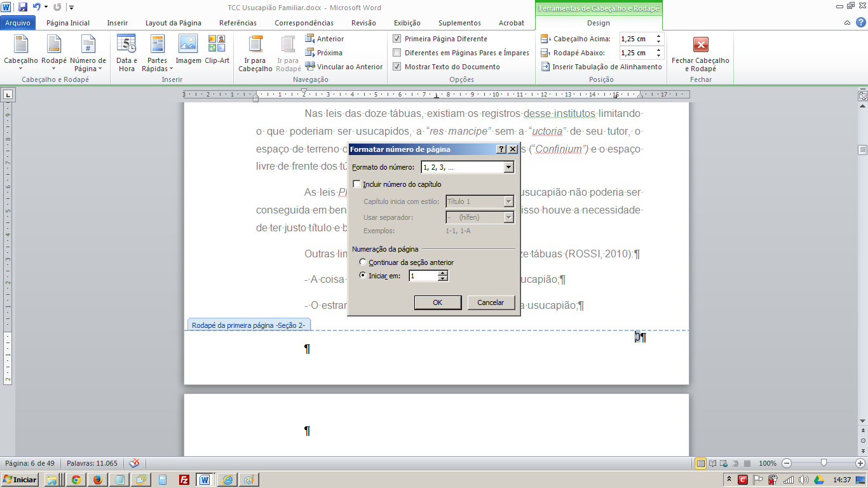Click the vertical scrollbar thumb
This screenshot has width=868, height=488.
tap(863, 150)
